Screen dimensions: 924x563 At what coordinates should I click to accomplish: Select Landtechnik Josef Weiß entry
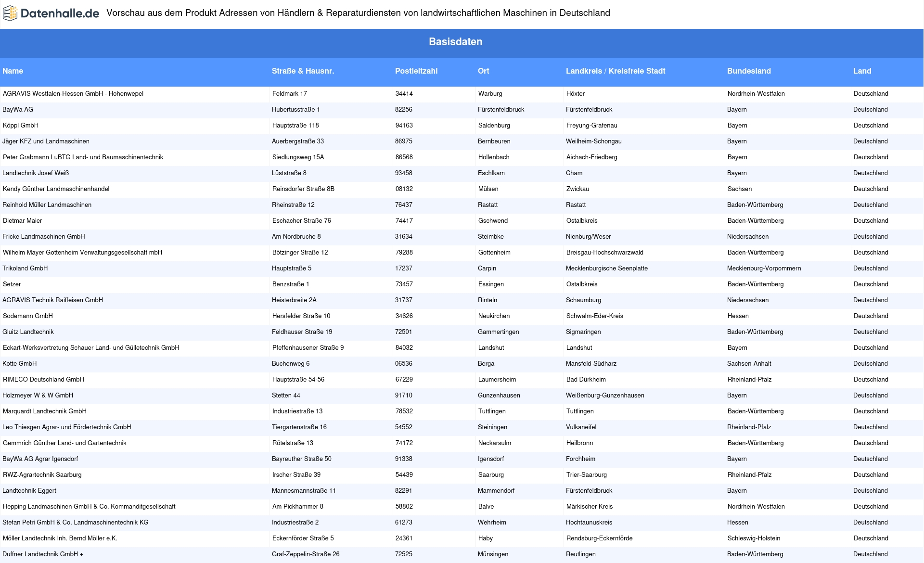pos(36,173)
